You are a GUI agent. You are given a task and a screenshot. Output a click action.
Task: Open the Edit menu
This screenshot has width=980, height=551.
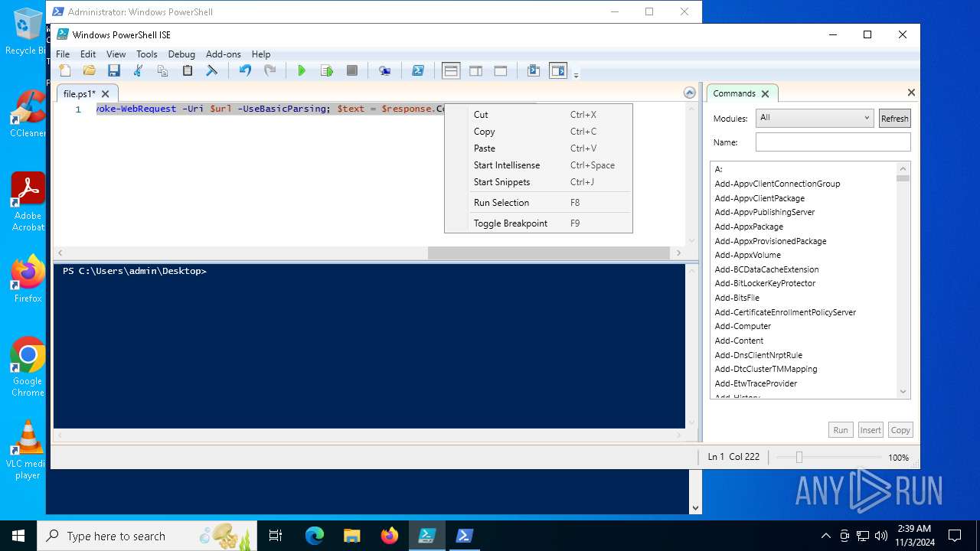tap(88, 54)
